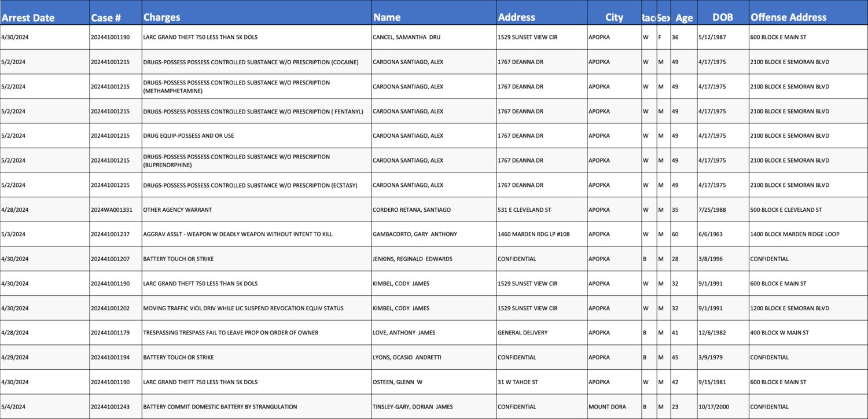Image resolution: width=868 pixels, height=419 pixels.
Task: Click the Offense Address column header
Action: click(808, 13)
